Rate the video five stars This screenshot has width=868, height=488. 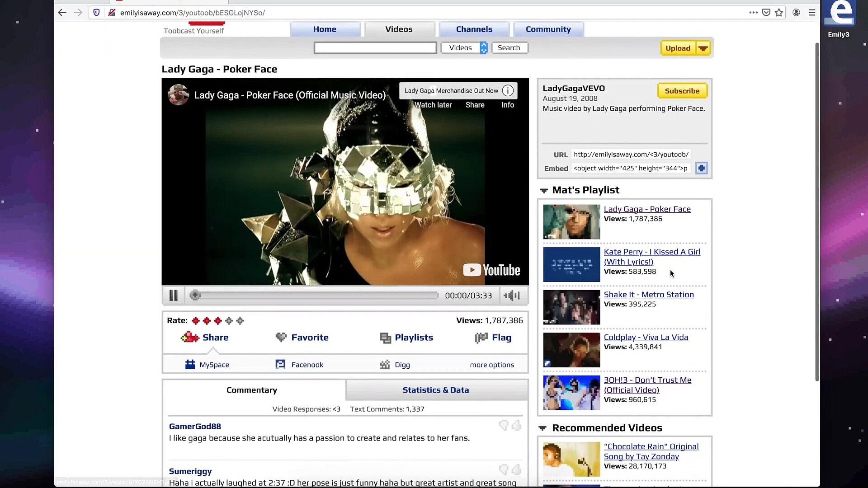click(x=240, y=321)
